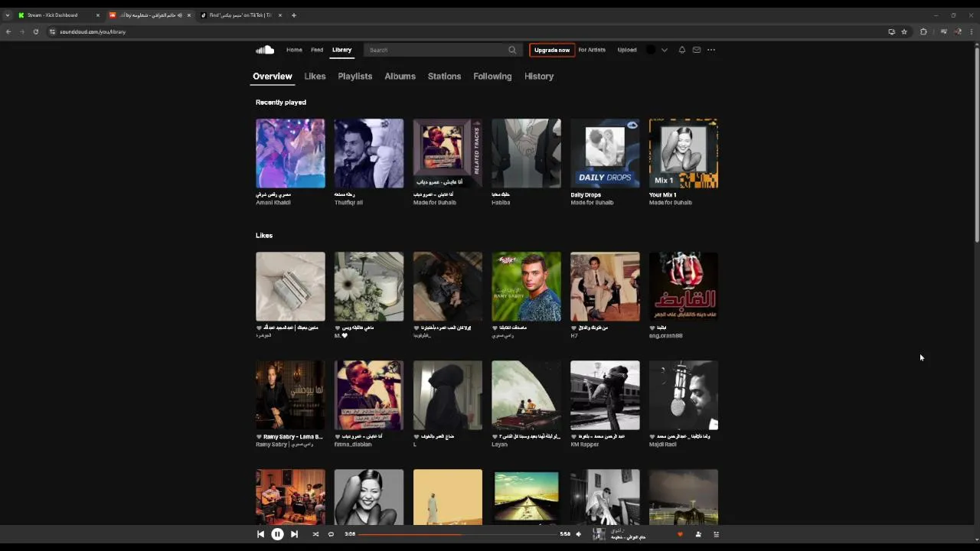Open the Amani Khalidi recently played thumbnail

point(290,153)
